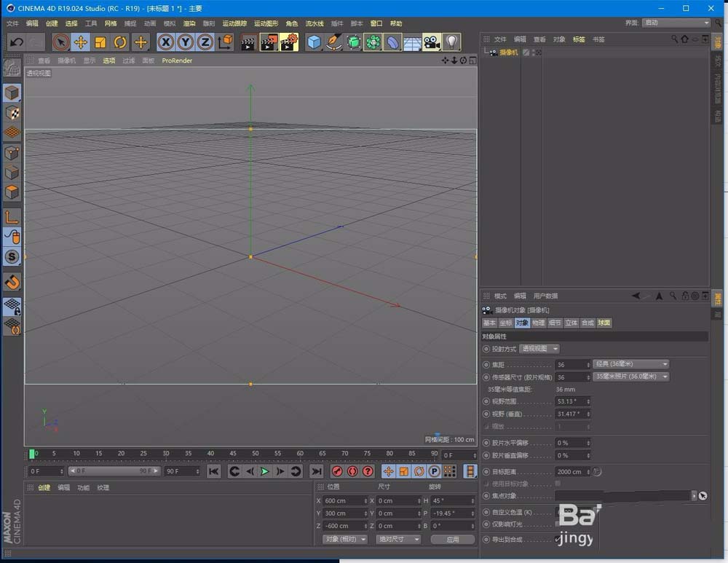Select 摄像机 object in Object Manager
This screenshot has width=728, height=563.
tap(509, 52)
